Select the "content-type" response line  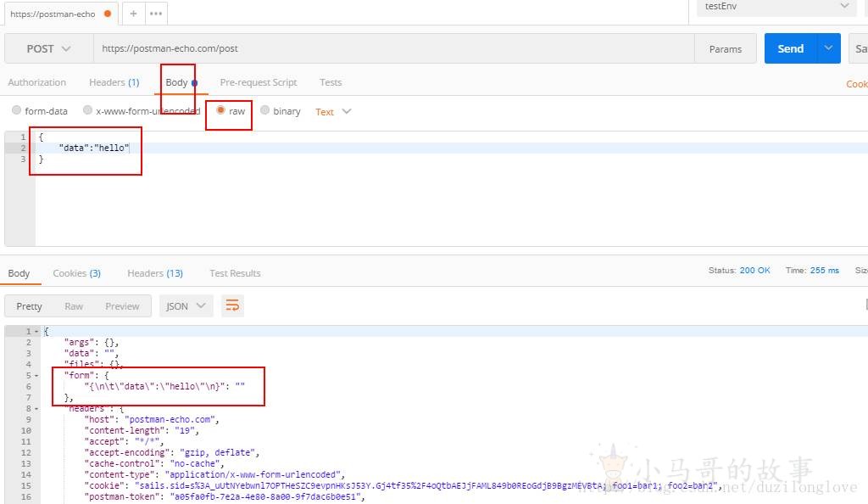[214, 474]
